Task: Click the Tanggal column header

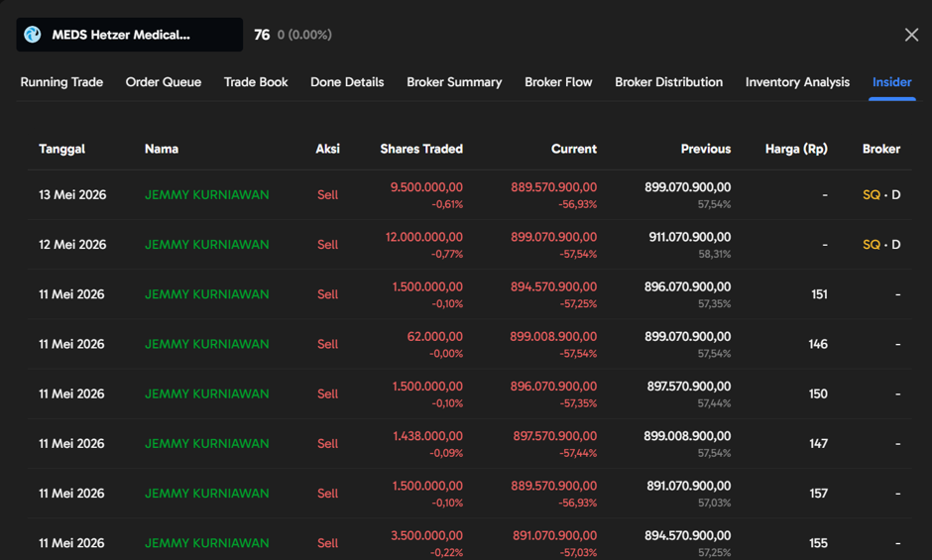Action: pos(61,149)
